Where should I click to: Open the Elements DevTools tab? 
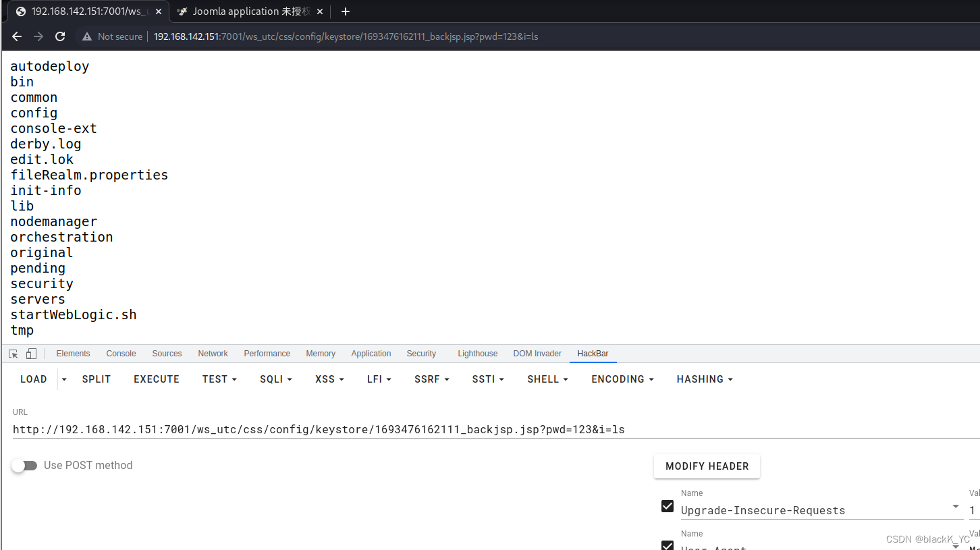point(73,354)
